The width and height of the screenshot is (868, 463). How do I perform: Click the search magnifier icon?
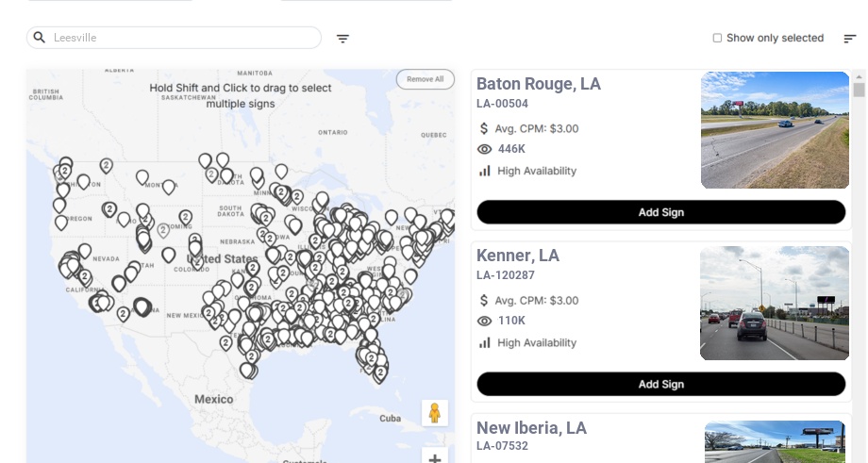click(x=40, y=38)
